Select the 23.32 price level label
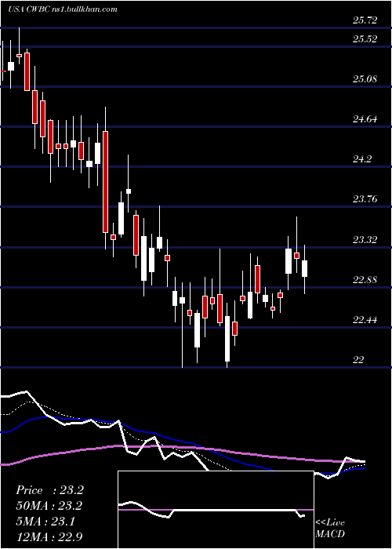Viewport: 392px width, 549px height. pos(365,240)
